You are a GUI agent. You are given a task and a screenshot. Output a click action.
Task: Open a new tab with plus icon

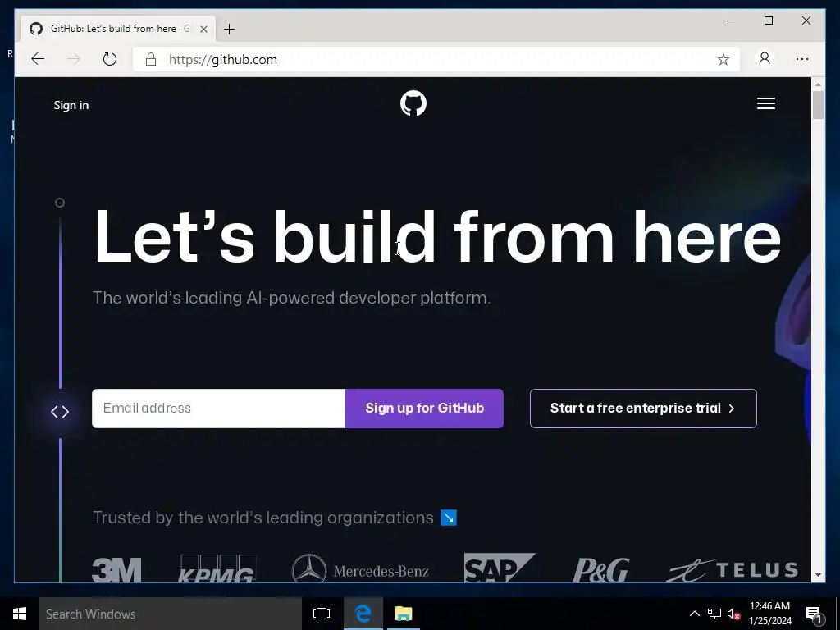tap(230, 29)
